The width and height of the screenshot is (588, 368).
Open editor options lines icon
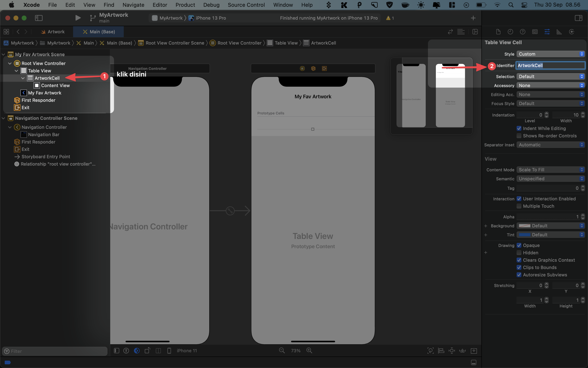[461, 32]
